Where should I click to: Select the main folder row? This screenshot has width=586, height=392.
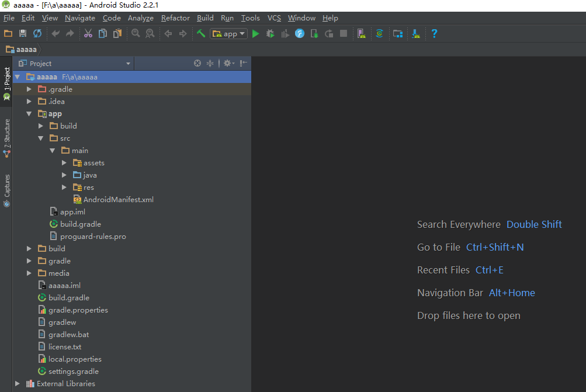tap(132, 151)
